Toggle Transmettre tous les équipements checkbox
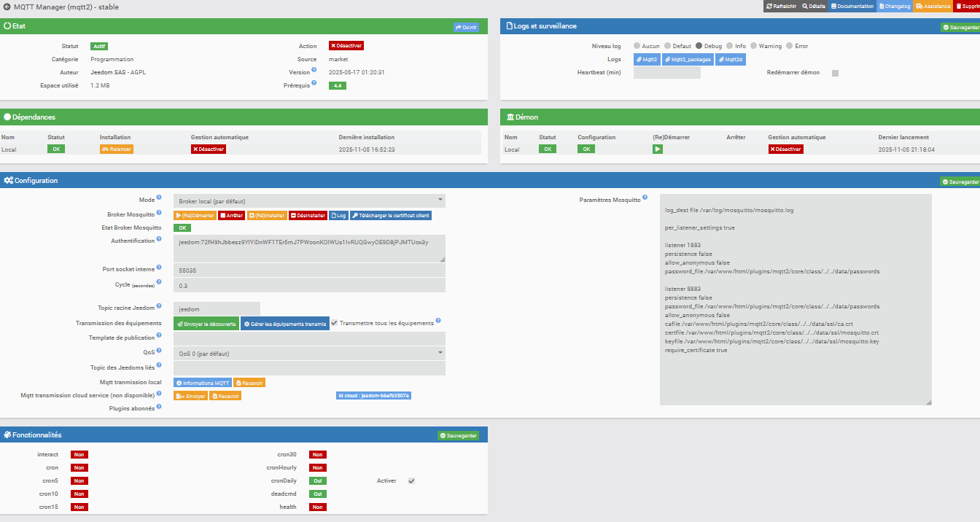This screenshot has height=522, width=980. point(334,323)
